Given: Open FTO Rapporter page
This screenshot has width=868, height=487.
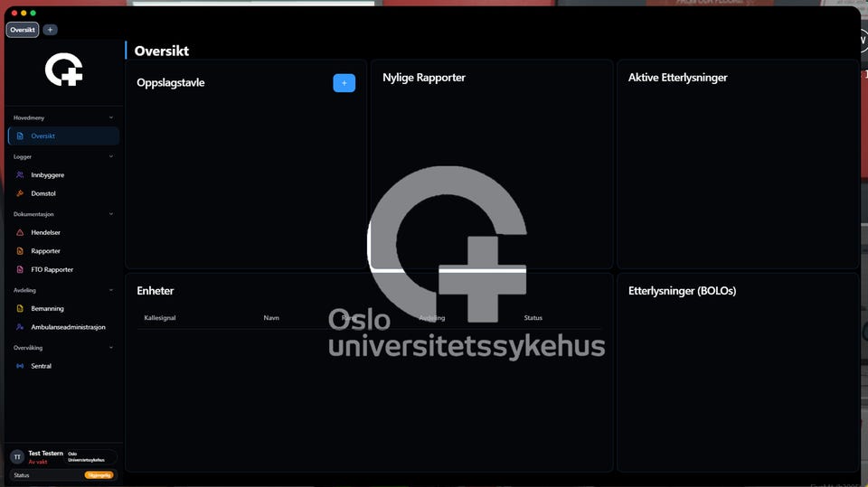Looking at the screenshot, I should (x=63, y=269).
